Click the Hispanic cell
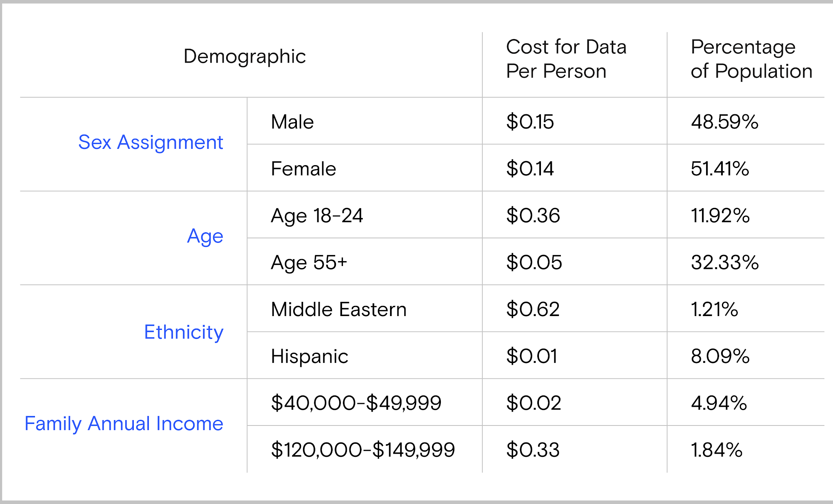The width and height of the screenshot is (833, 504). click(310, 356)
